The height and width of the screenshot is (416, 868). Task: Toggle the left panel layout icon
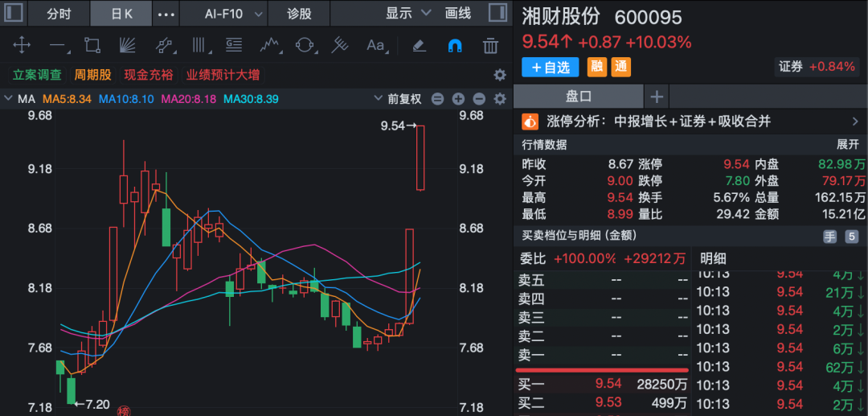pyautogui.click(x=14, y=14)
